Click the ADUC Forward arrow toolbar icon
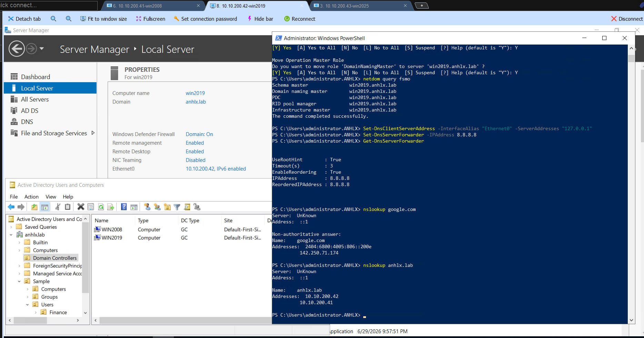The height and width of the screenshot is (338, 644). [x=21, y=207]
